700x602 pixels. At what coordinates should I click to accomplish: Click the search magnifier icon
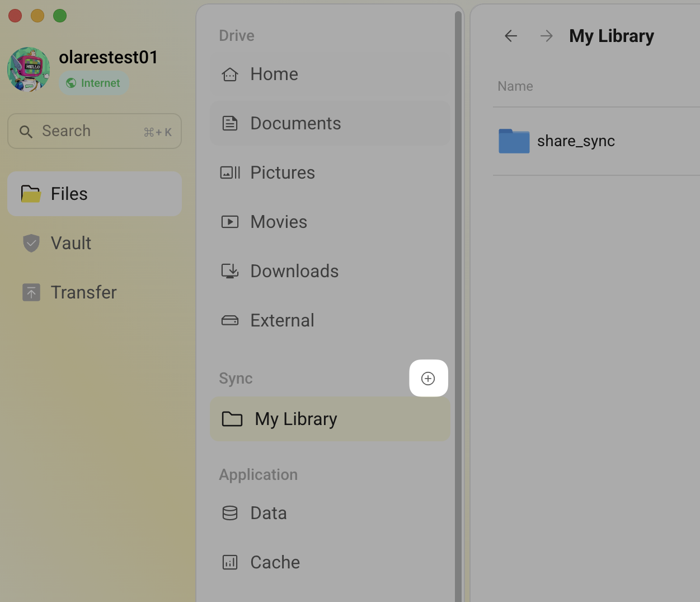[26, 131]
